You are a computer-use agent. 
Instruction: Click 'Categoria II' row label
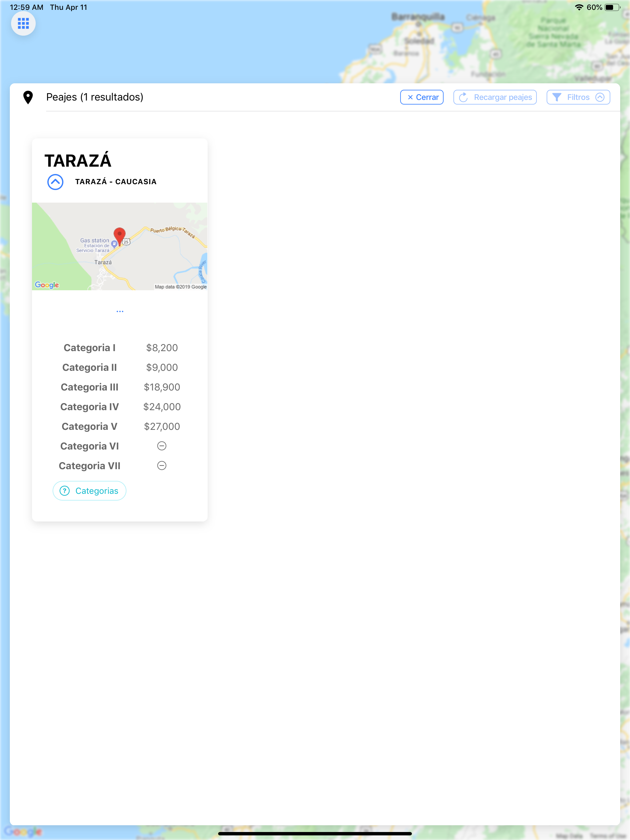point(90,367)
